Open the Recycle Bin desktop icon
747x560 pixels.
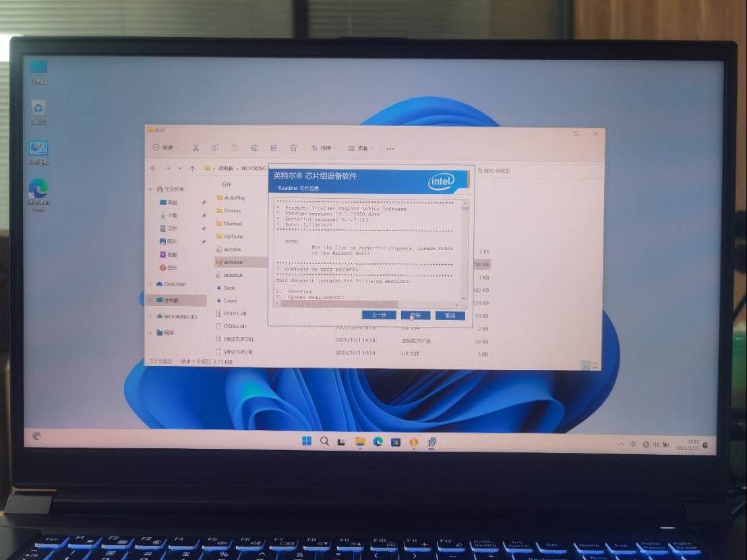point(38,110)
